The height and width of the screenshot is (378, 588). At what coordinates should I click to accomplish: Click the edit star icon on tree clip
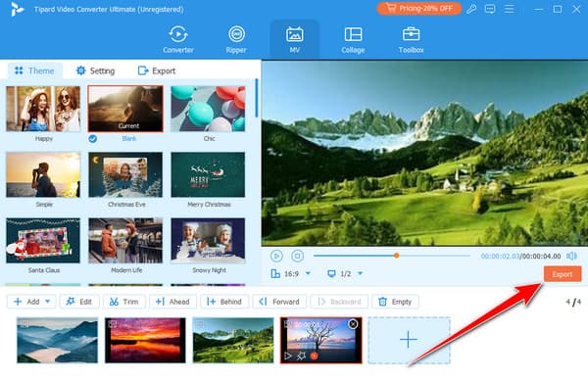click(x=301, y=355)
